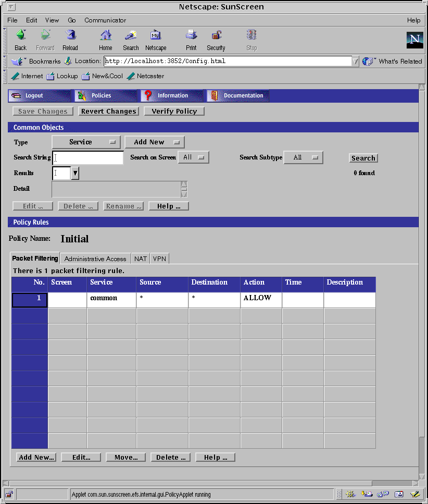
Task: Click the Edit button below the rules table
Action: pos(81,458)
